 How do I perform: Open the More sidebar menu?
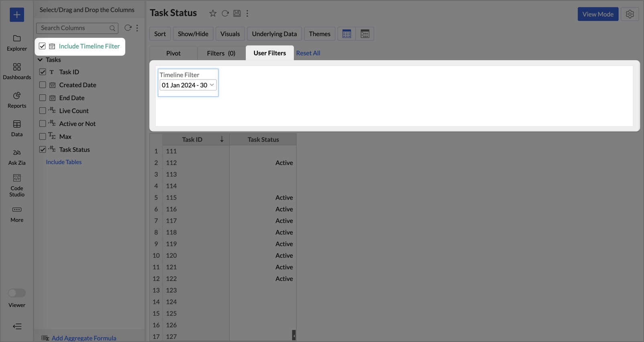(x=17, y=214)
